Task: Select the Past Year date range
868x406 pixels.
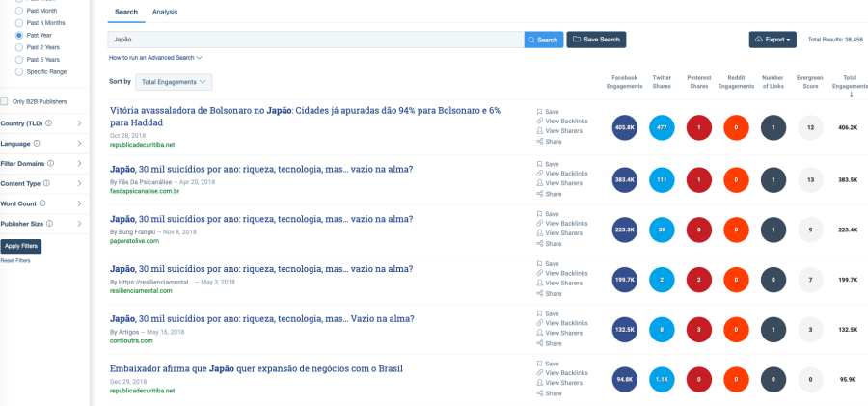Action: pos(19,35)
